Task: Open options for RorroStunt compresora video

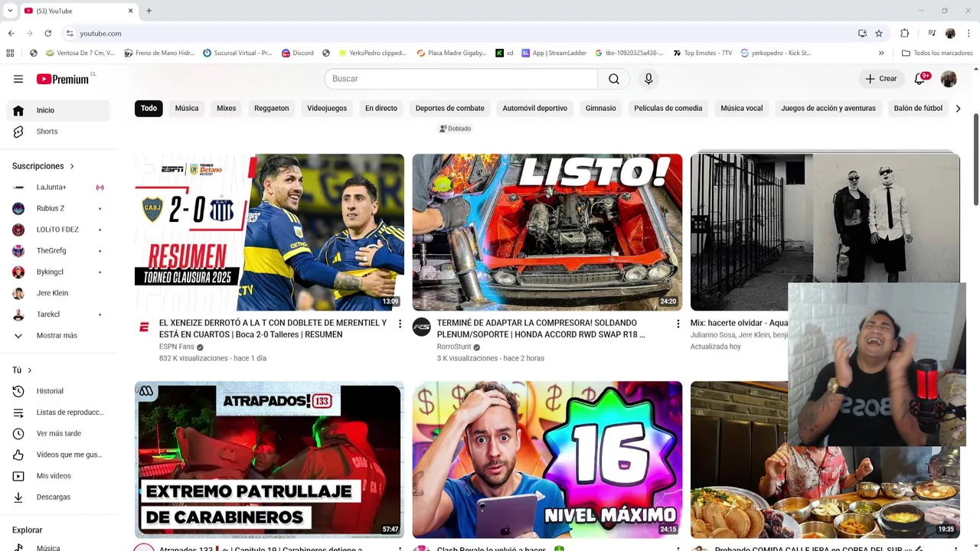Action: click(x=678, y=324)
